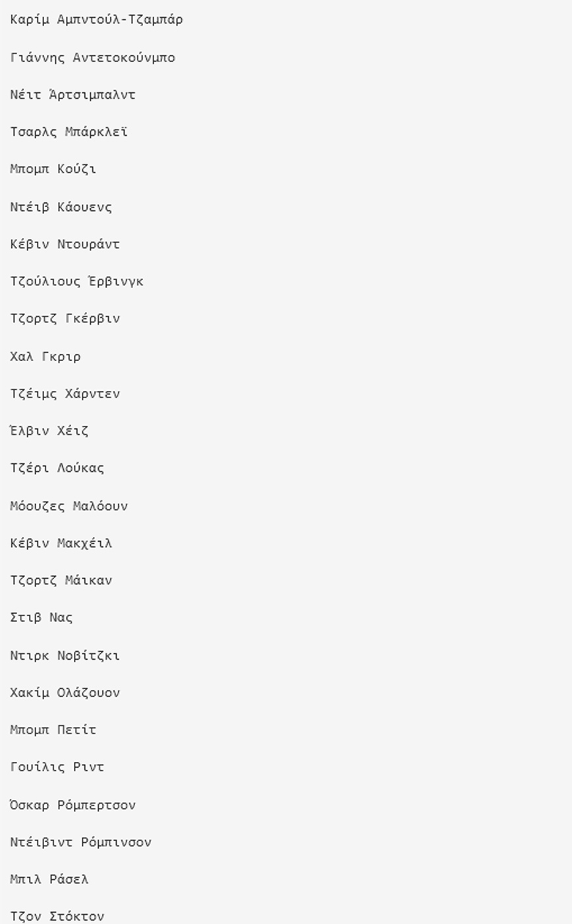Click the Μπιλ Ράσελ text
The width and height of the screenshot is (572, 924).
(49, 880)
